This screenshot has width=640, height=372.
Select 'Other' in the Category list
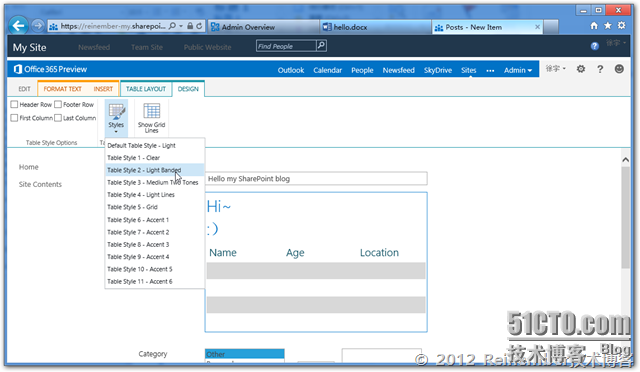tap(244, 354)
